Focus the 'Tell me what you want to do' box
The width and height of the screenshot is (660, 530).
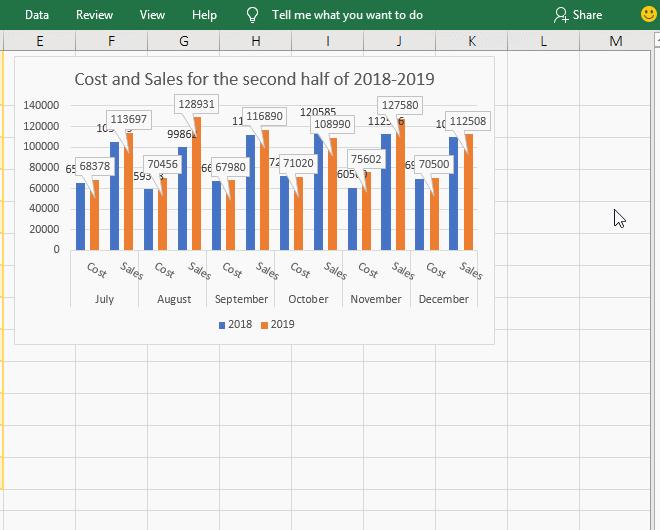click(x=347, y=15)
